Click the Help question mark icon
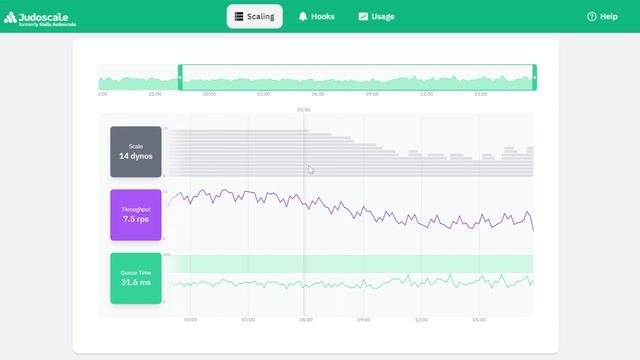Viewport: 640px width, 360px height. 591,16
